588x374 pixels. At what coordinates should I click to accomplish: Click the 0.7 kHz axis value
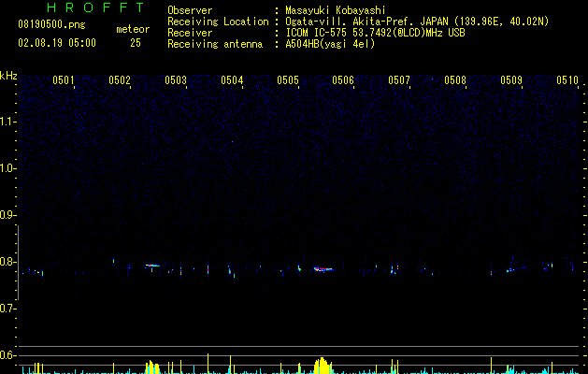click(7, 309)
